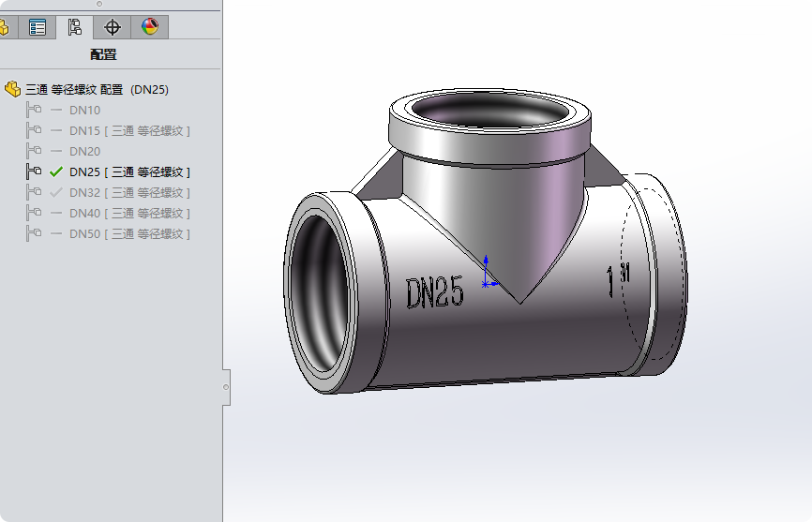Collapse the side panel with splitter handle

[226, 387]
